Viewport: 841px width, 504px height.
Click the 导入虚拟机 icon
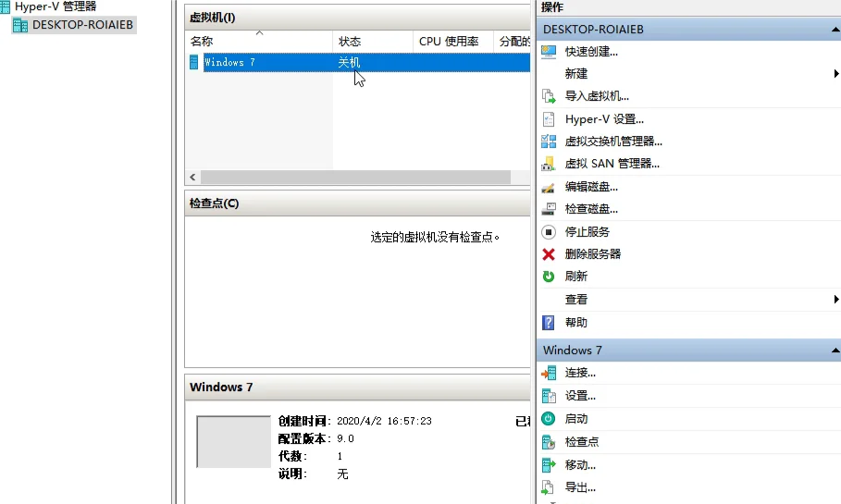click(548, 96)
